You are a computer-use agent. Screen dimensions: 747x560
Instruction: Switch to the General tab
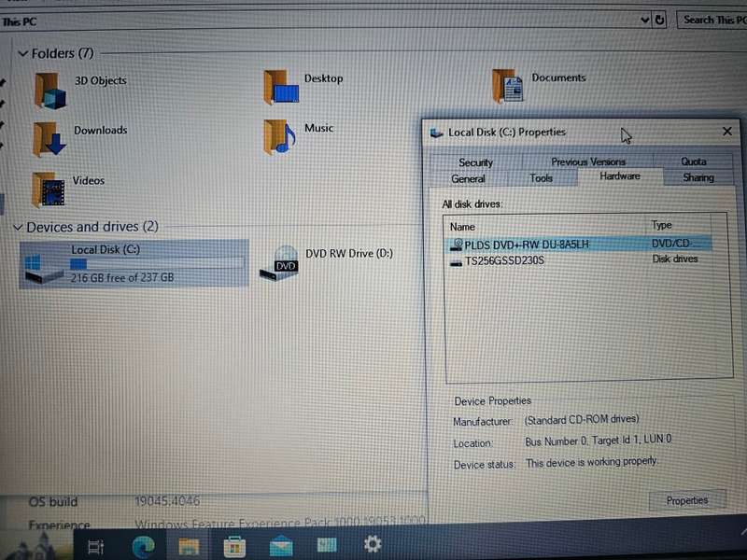469,179
